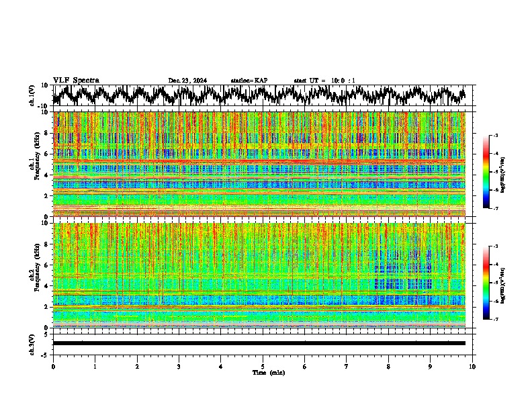Click '-7' on the ch.1 color scale

point(495,208)
